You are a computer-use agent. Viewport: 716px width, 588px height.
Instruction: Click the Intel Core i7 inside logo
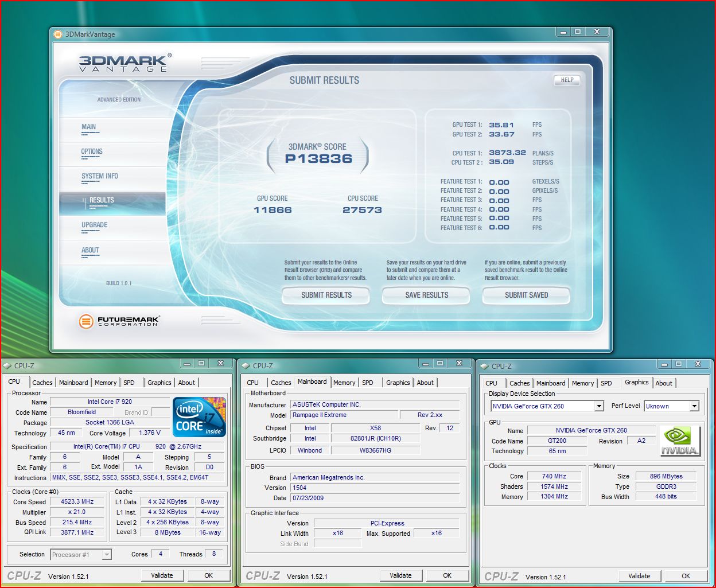click(199, 417)
